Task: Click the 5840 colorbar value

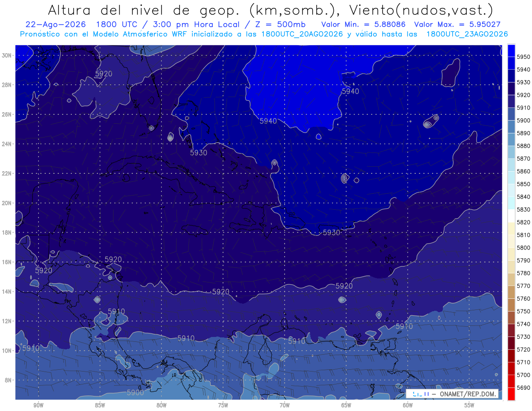Action: pos(524,197)
